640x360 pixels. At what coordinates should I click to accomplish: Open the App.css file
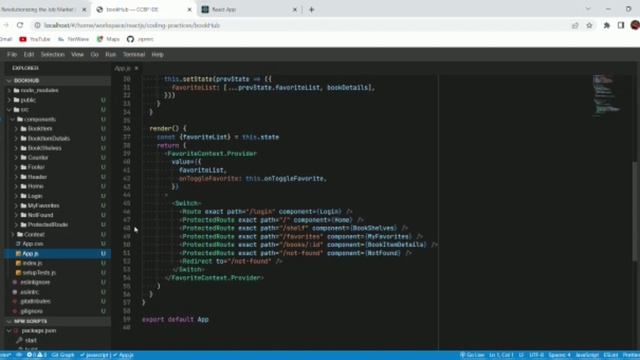coord(57,244)
